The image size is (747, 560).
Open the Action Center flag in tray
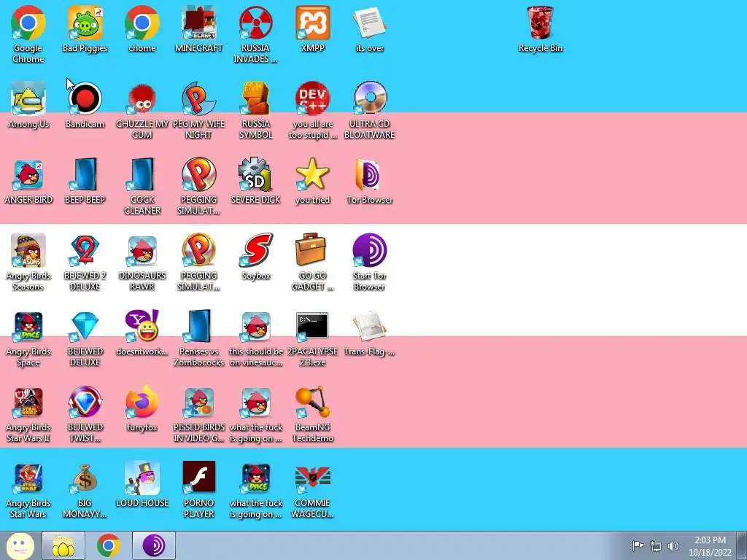(x=638, y=545)
